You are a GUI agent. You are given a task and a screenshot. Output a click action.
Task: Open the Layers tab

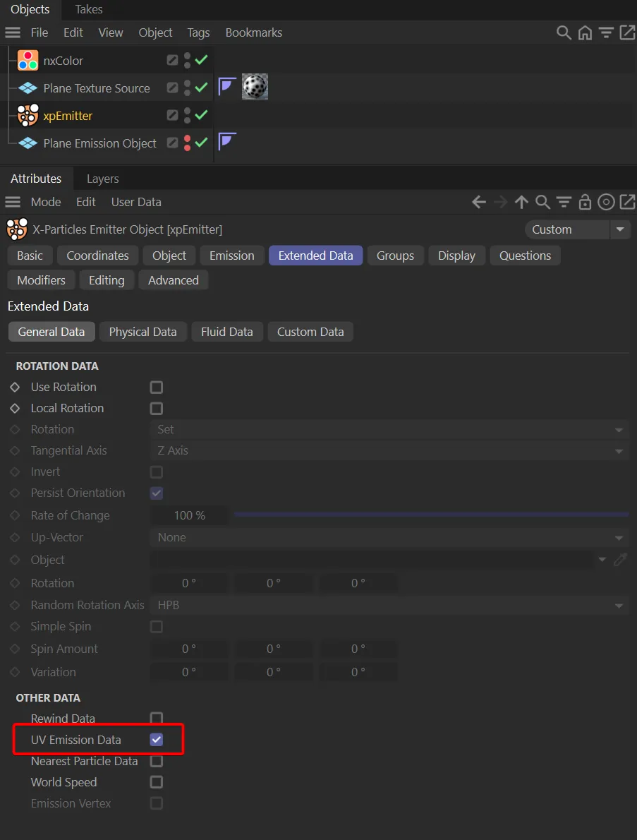102,179
